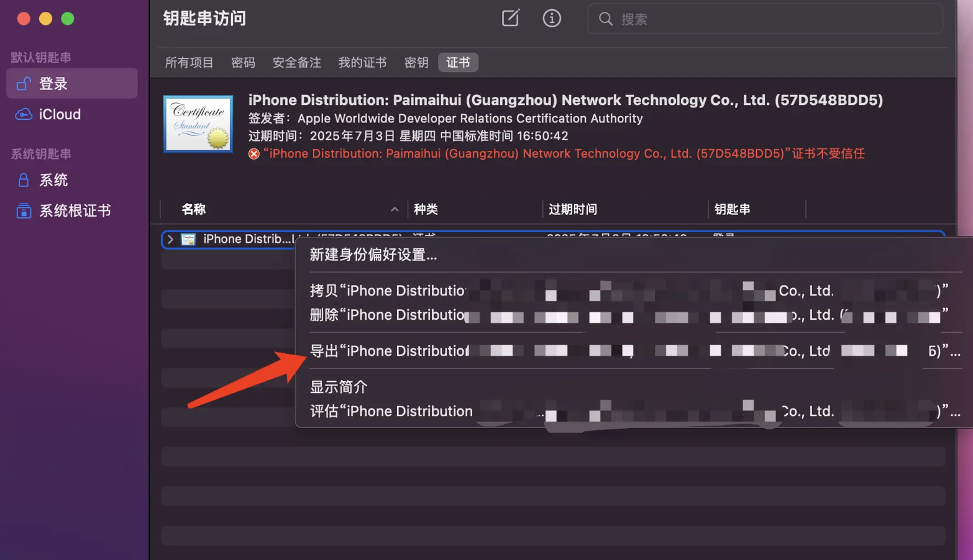Switch to the 密码 tab
The width and height of the screenshot is (973, 560).
243,63
